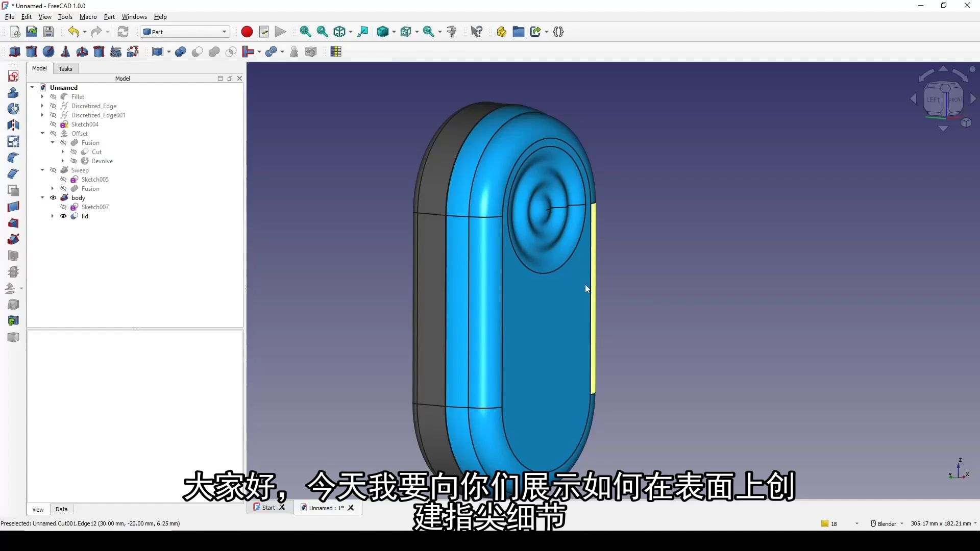Hide the Sketch007 object
Screen dimensions: 980x551
63,207
